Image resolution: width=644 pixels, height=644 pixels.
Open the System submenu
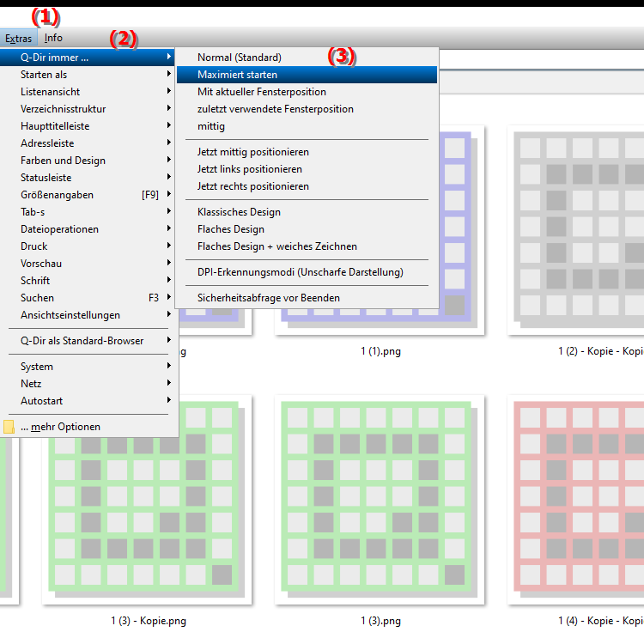[x=87, y=367]
